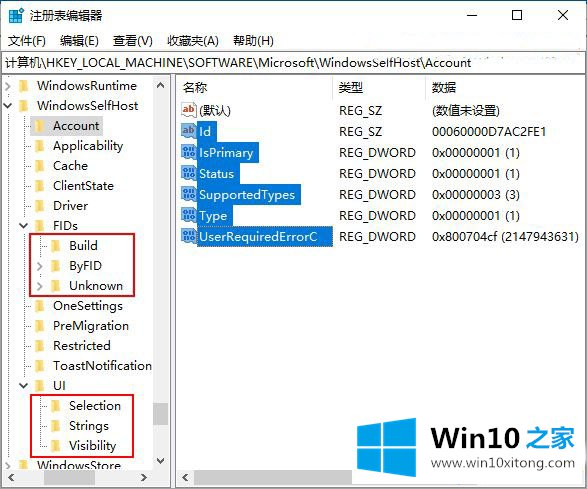Click the Unknown folder icon
The image size is (587, 489).
56,286
